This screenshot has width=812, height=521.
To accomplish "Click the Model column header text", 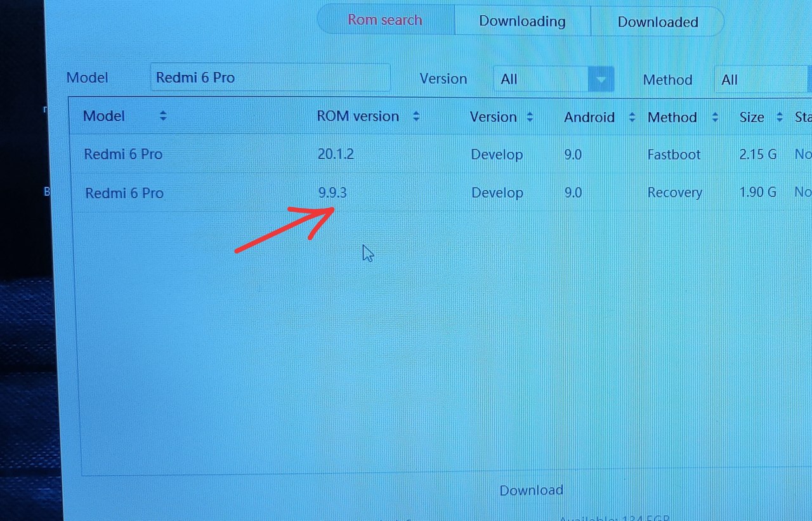I will click(x=104, y=116).
